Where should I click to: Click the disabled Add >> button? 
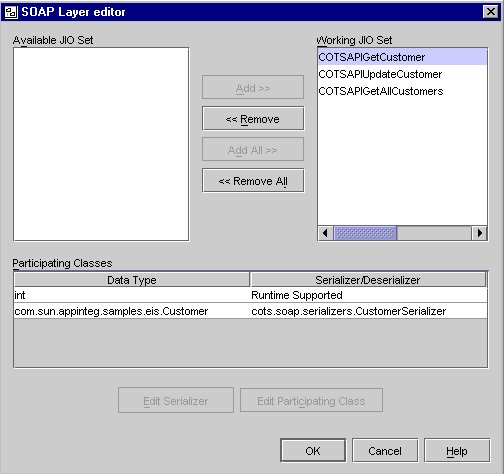click(x=253, y=88)
